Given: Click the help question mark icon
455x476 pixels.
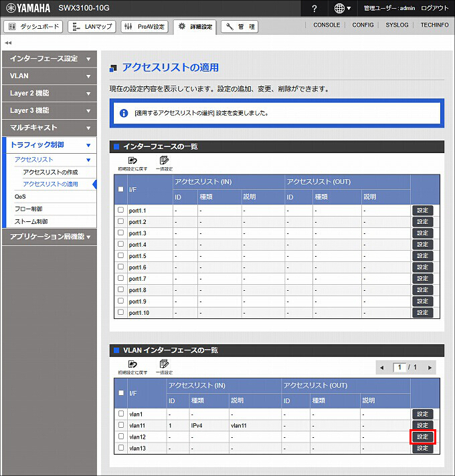Looking at the screenshot, I should click(314, 8).
